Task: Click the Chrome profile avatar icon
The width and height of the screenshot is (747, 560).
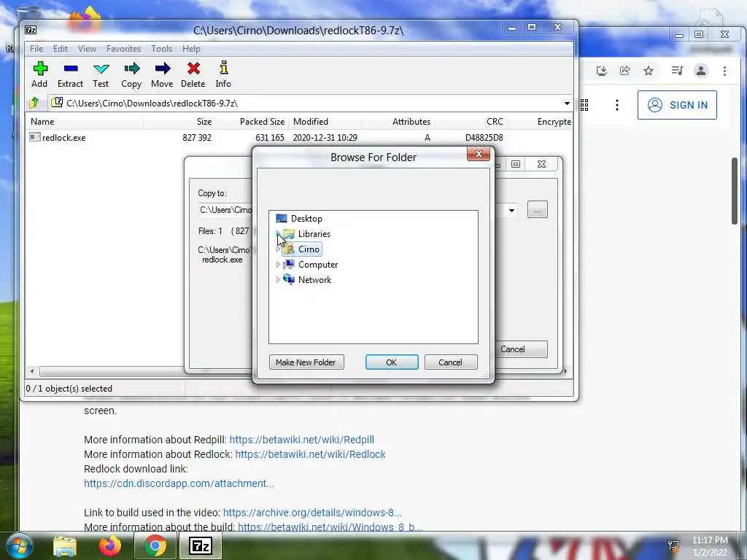Action: 701,71
